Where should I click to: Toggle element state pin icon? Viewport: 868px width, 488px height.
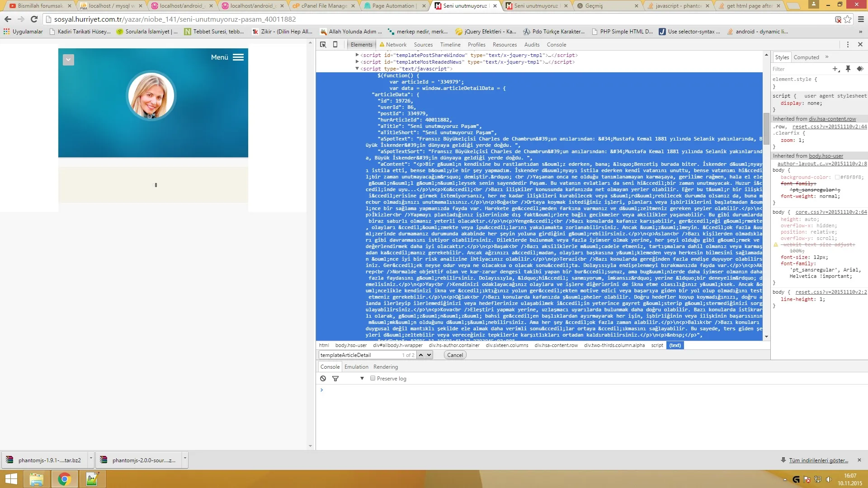point(848,69)
